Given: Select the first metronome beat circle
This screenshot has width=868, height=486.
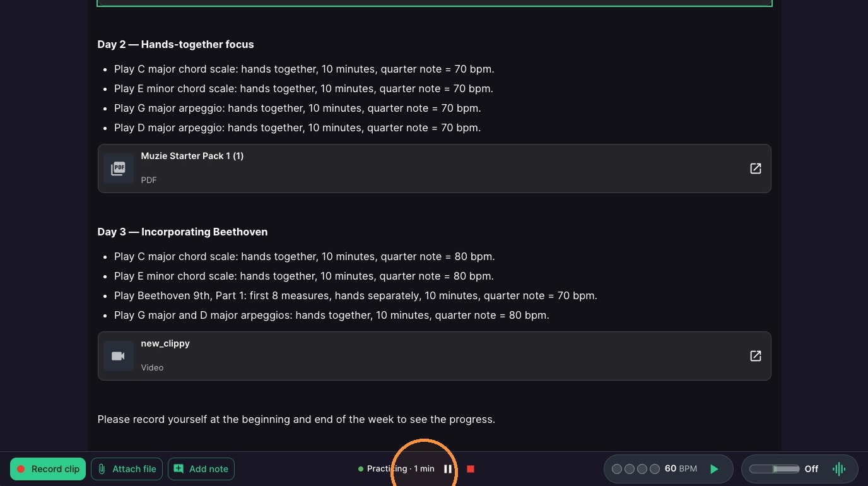Looking at the screenshot, I should (617, 469).
